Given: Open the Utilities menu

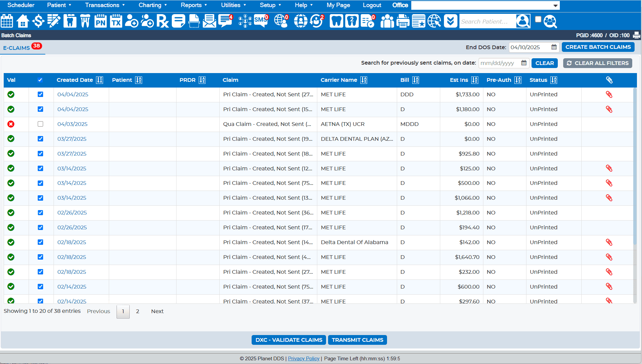Looking at the screenshot, I should coord(233,5).
